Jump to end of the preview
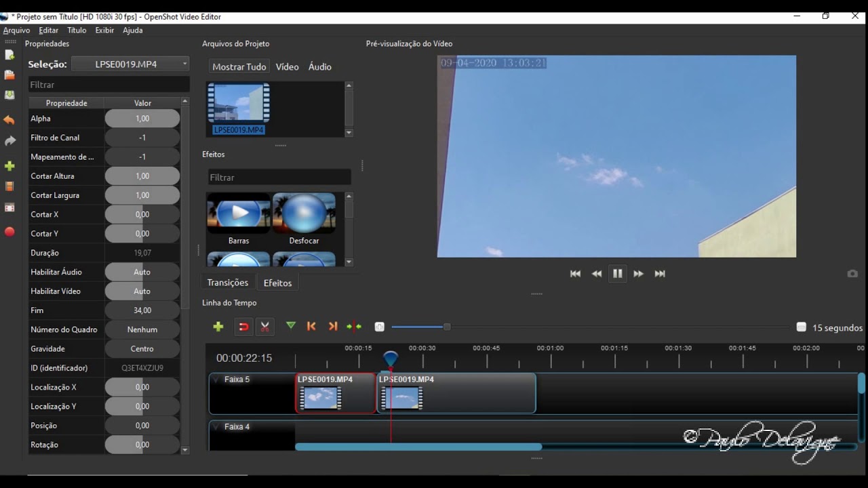This screenshot has height=488, width=868. pos(660,274)
